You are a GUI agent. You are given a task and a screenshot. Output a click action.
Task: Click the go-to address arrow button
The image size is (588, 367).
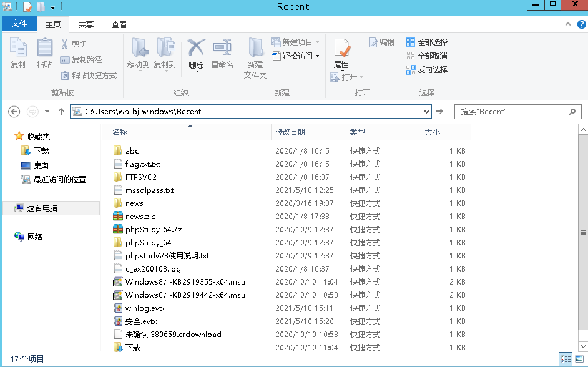coord(440,111)
